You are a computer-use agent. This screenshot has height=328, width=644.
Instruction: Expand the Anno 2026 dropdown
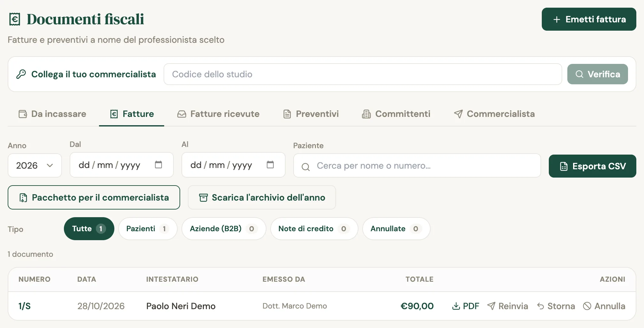point(34,165)
